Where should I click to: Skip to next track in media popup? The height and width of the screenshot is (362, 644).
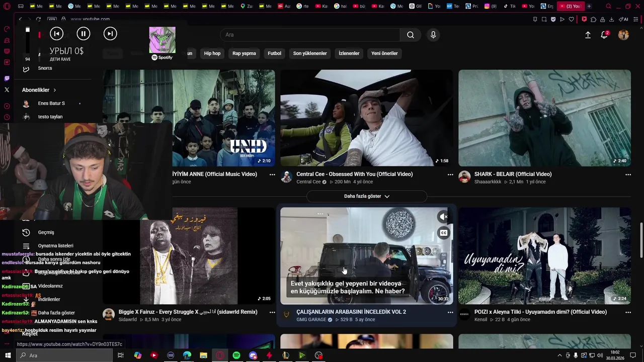click(x=110, y=34)
